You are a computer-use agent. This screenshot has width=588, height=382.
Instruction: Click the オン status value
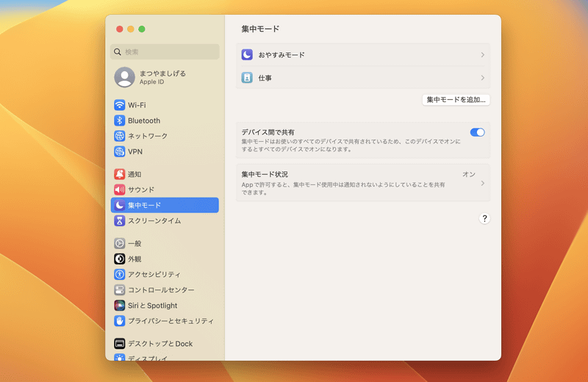pos(469,174)
